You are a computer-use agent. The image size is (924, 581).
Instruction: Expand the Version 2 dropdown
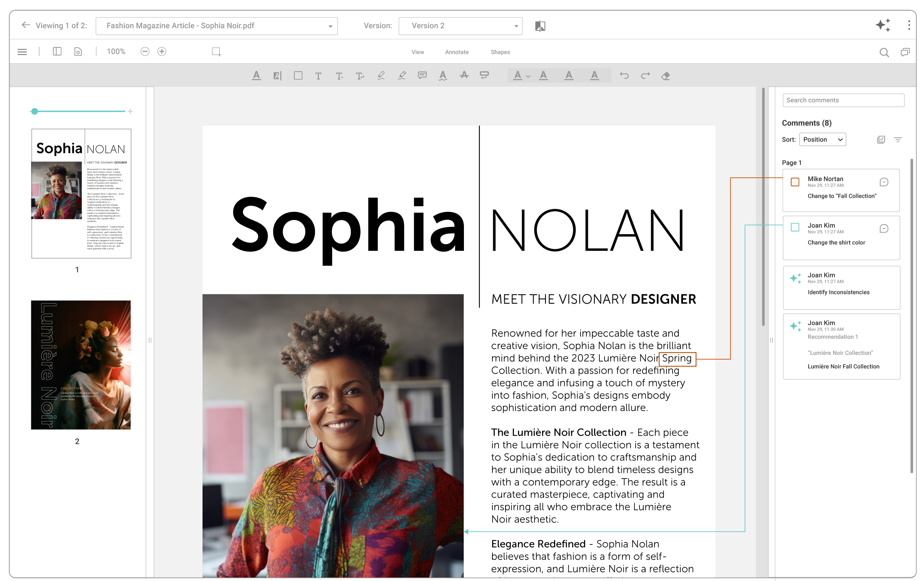[460, 26]
